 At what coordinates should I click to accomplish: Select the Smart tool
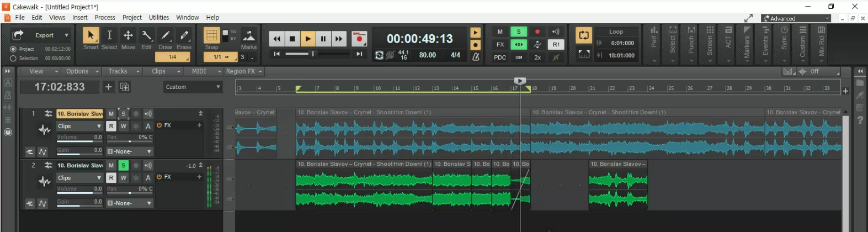coord(90,35)
